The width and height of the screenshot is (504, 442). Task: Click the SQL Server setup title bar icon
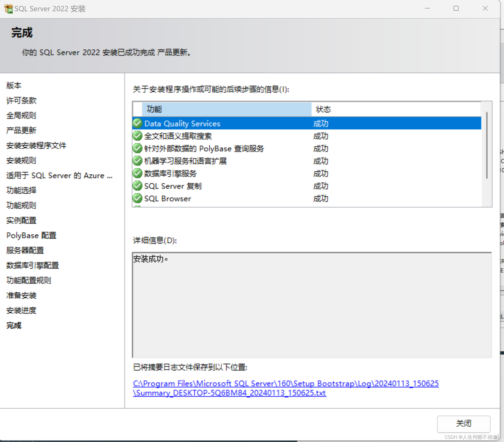coord(8,9)
